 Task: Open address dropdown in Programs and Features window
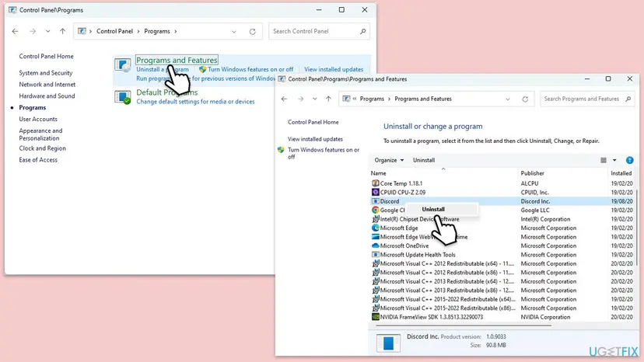pos(508,99)
